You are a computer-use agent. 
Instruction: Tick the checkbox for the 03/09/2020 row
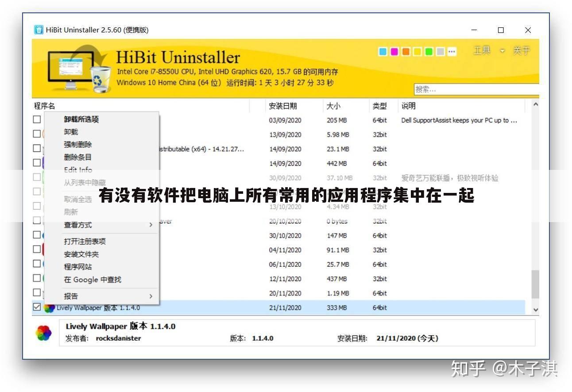point(37,119)
